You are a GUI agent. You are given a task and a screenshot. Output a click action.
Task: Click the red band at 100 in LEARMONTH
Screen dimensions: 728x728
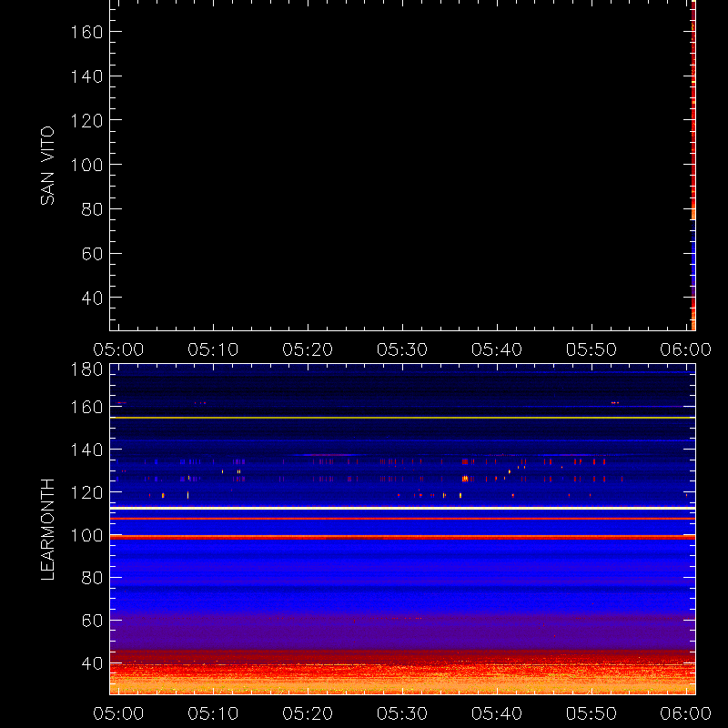click(x=402, y=537)
